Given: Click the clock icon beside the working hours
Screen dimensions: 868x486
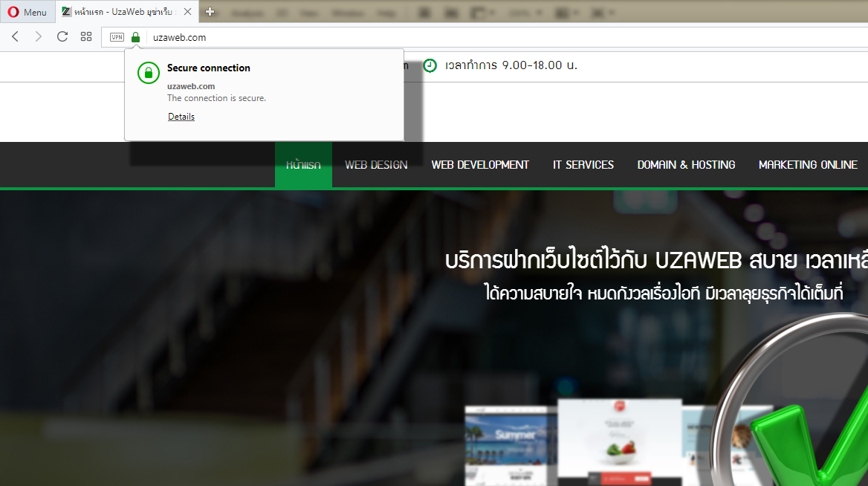Looking at the screenshot, I should coord(431,66).
